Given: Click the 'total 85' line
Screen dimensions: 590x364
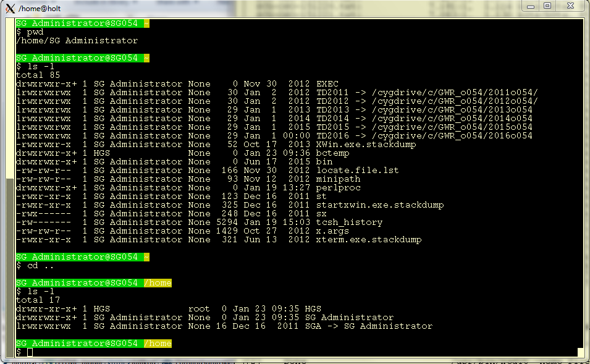Looking at the screenshot, I should coord(38,75).
